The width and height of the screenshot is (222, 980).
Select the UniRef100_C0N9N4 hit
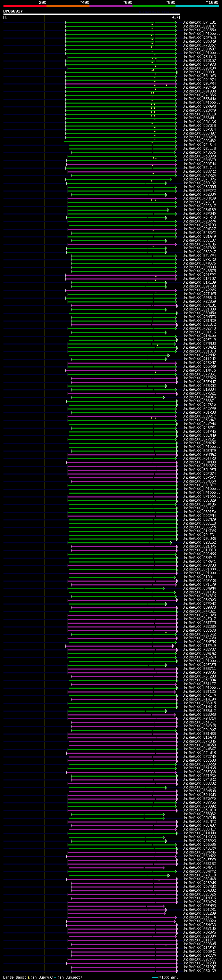point(199,589)
